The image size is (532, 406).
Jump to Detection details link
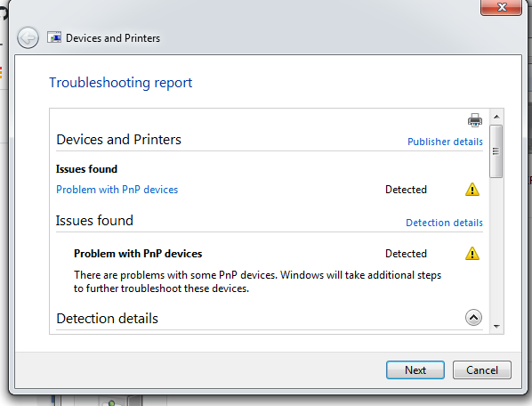coord(444,223)
